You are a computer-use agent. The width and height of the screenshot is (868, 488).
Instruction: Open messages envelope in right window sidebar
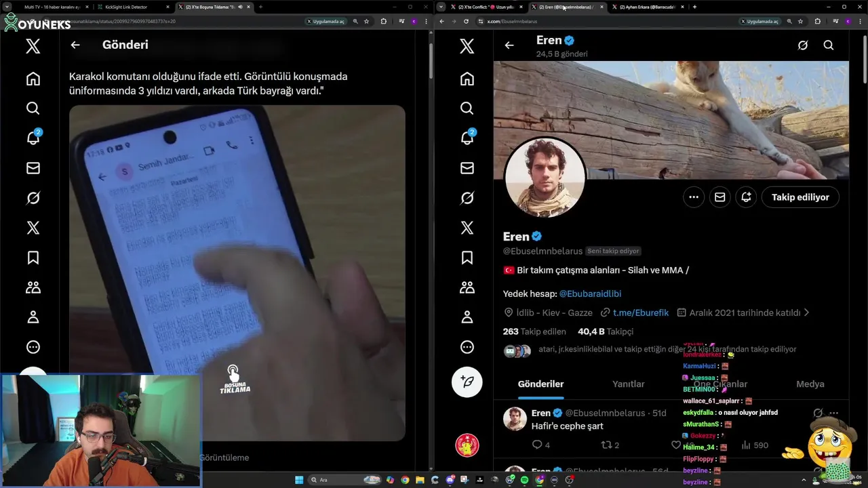(467, 168)
